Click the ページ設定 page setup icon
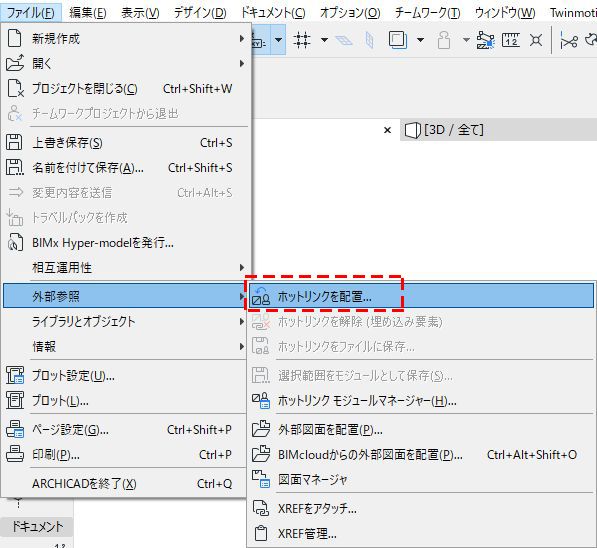 (x=15, y=429)
